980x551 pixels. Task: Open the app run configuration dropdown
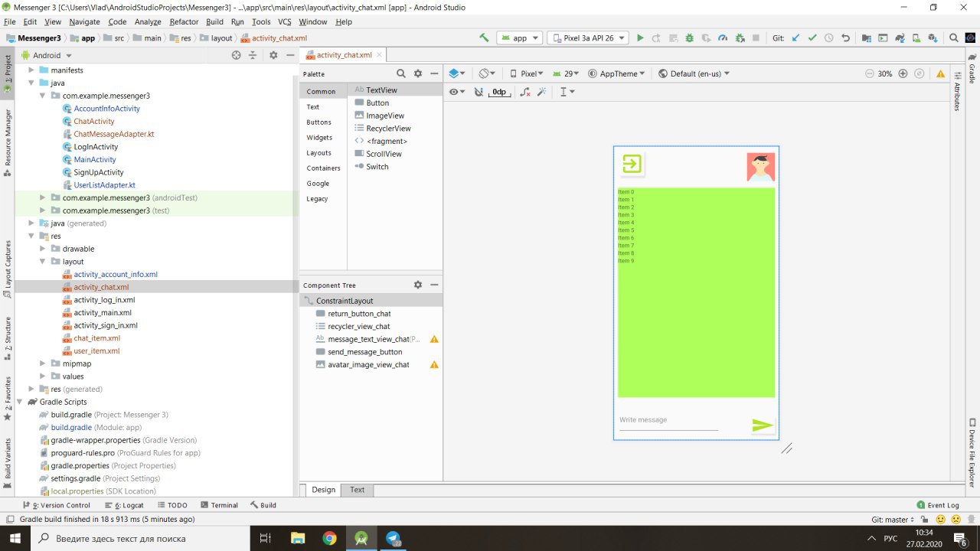click(x=520, y=37)
